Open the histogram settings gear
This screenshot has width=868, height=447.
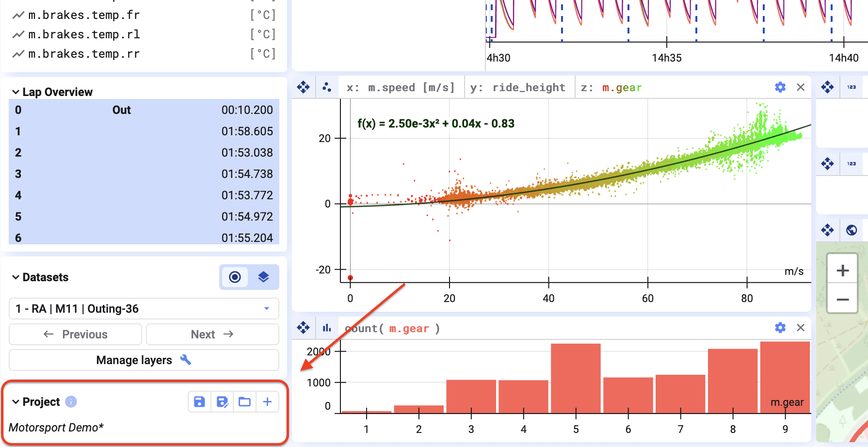780,328
